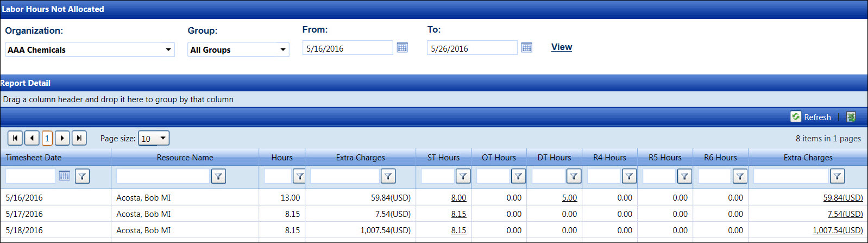Expand the Organization dropdown
The image size is (868, 243).
pyautogui.click(x=168, y=49)
